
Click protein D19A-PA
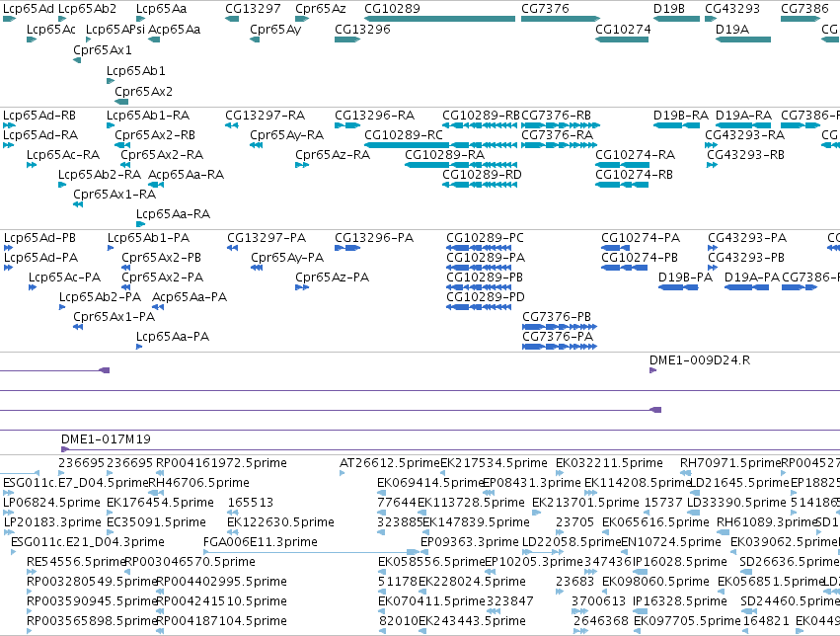pyautogui.click(x=751, y=278)
